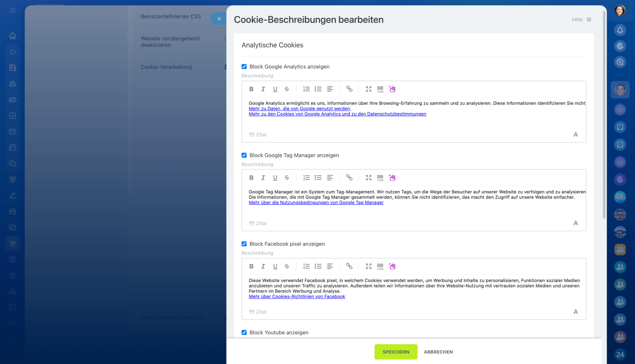635x364 pixels.
Task: Uncheck Block Facebook pixel anzeigen
Action: [244, 244]
